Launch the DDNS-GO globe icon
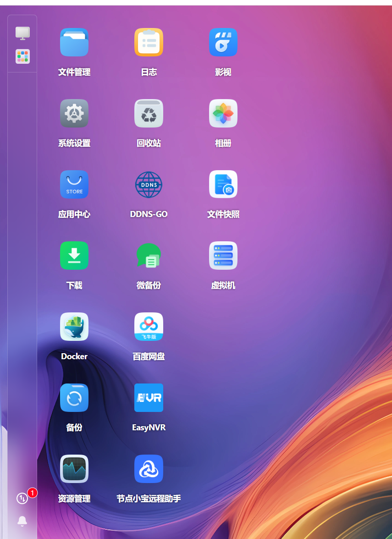Image resolution: width=392 pixels, height=539 pixels. click(x=149, y=184)
